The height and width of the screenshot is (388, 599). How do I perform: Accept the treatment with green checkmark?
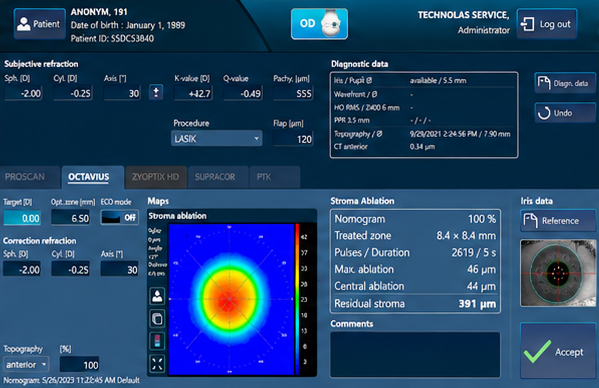click(558, 351)
